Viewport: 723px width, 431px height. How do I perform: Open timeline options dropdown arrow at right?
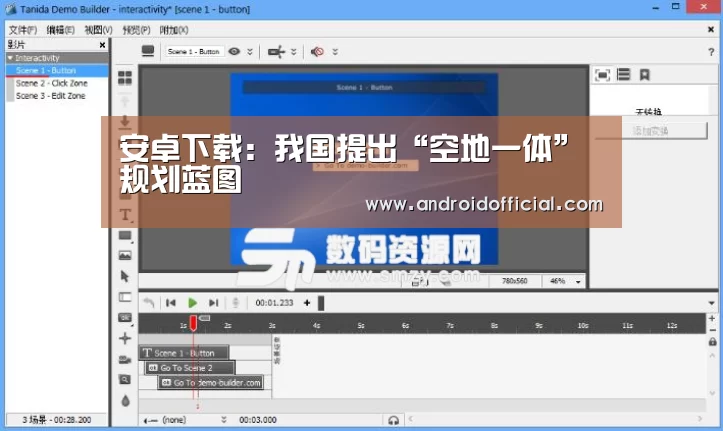pos(711,303)
